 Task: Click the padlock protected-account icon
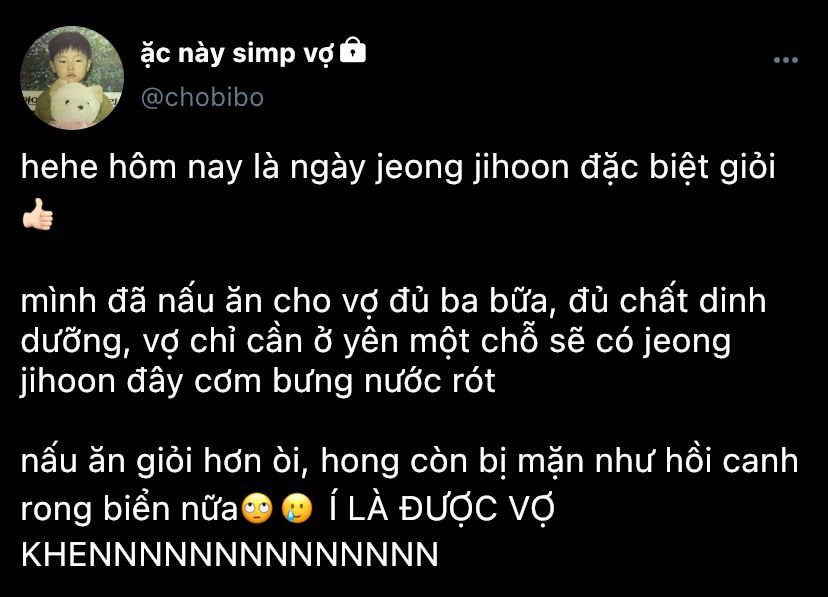click(352, 50)
